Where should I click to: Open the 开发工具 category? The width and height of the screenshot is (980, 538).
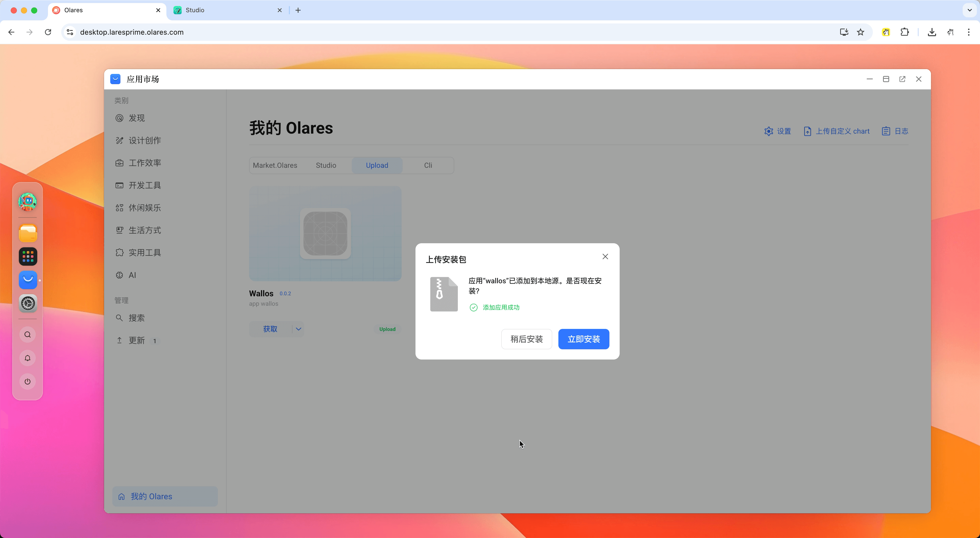coord(144,185)
